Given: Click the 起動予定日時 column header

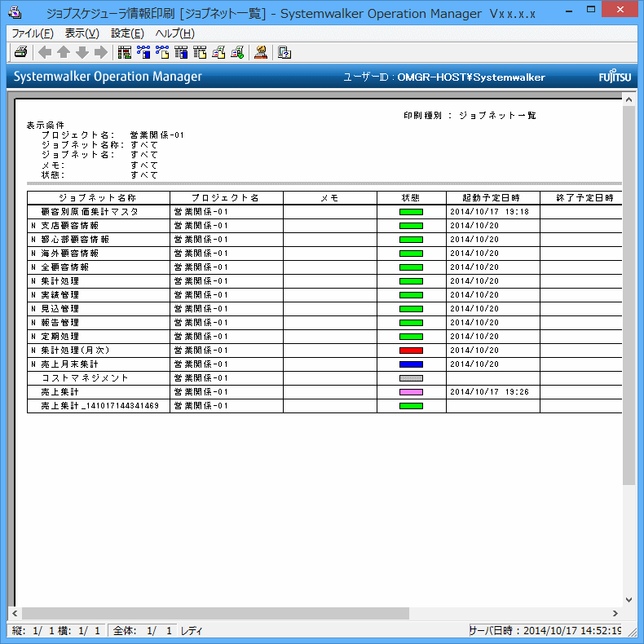Looking at the screenshot, I should click(x=492, y=198).
